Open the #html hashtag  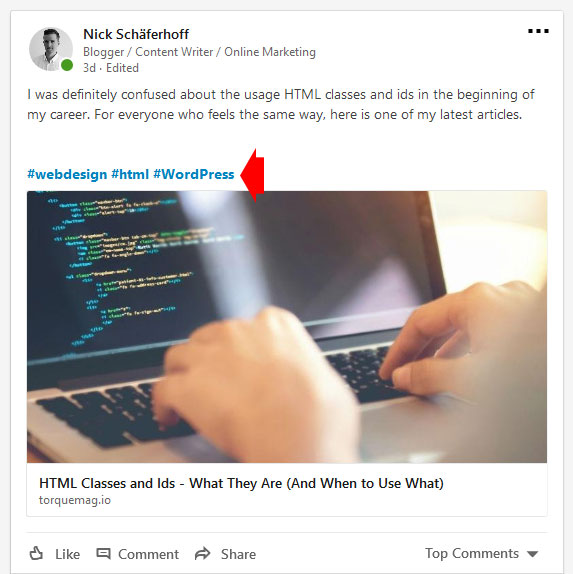[130, 174]
